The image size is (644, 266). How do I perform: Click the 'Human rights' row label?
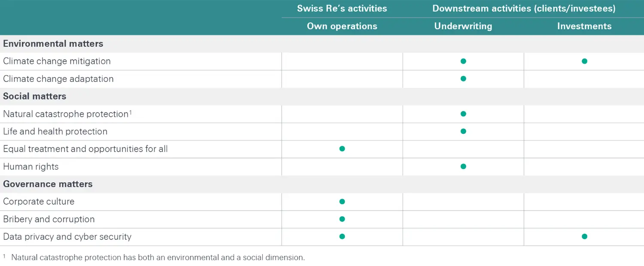click(31, 166)
